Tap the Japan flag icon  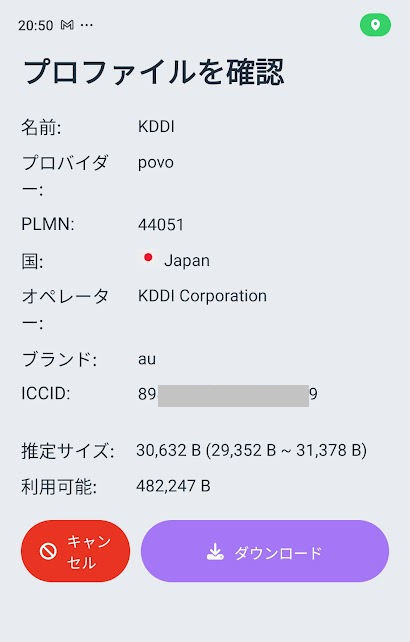tap(148, 258)
